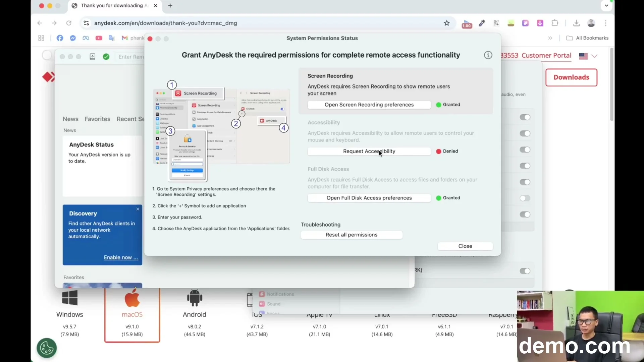The image size is (644, 362).
Task: Click the 'Troubleshooting' heading text
Action: coord(320,225)
